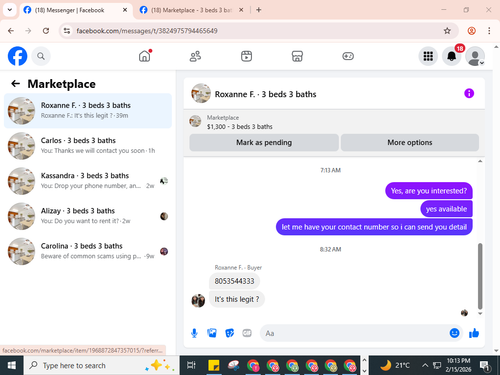Open Chrome three-dot menu
This screenshot has width=500, height=375.
pyautogui.click(x=489, y=31)
